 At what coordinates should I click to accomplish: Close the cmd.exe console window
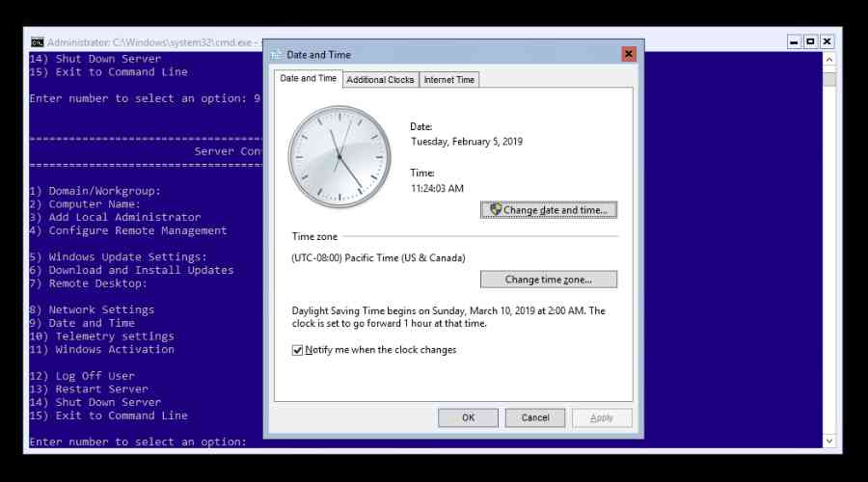827,42
